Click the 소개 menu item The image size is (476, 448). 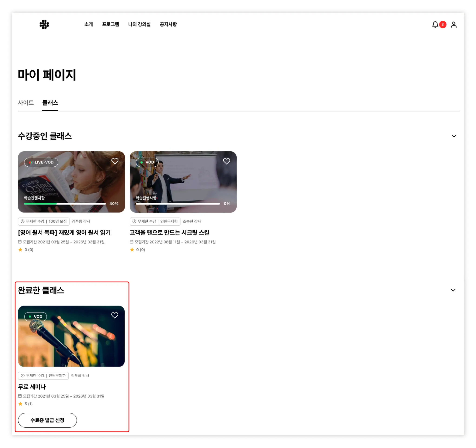[x=88, y=24]
